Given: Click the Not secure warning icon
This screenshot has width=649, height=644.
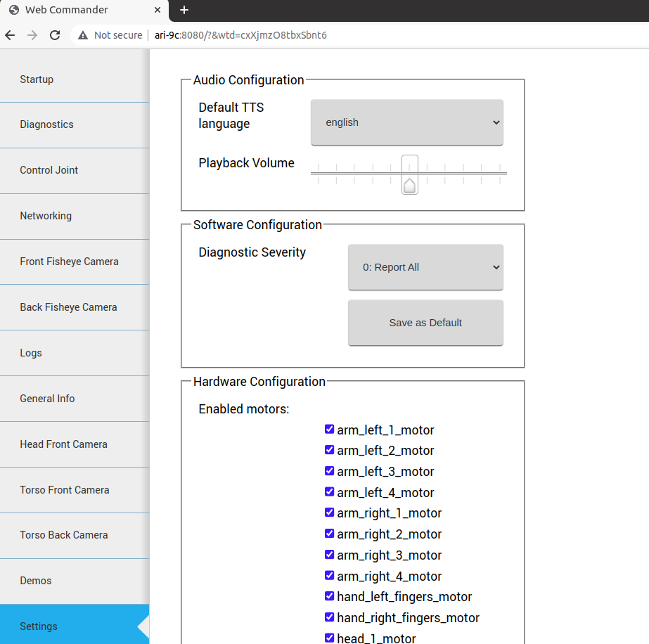Looking at the screenshot, I should pos(83,35).
